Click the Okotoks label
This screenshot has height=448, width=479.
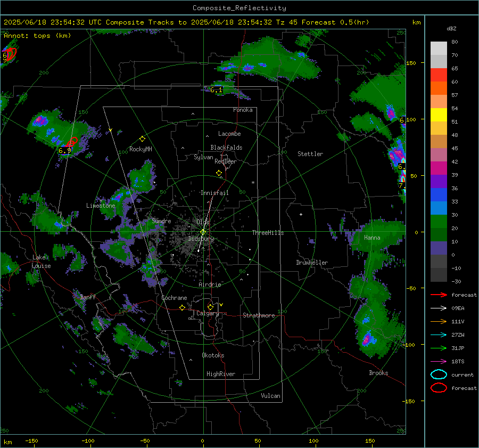pos(213,355)
